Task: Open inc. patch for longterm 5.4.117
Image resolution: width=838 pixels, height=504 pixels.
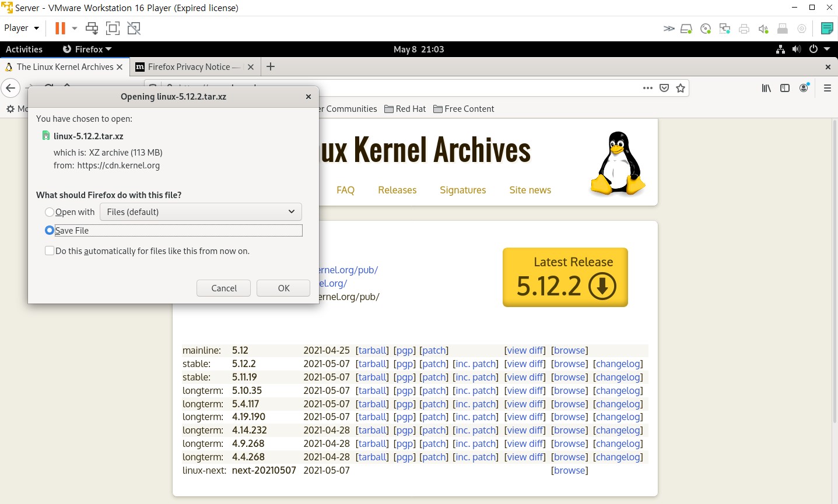Action: (476, 404)
